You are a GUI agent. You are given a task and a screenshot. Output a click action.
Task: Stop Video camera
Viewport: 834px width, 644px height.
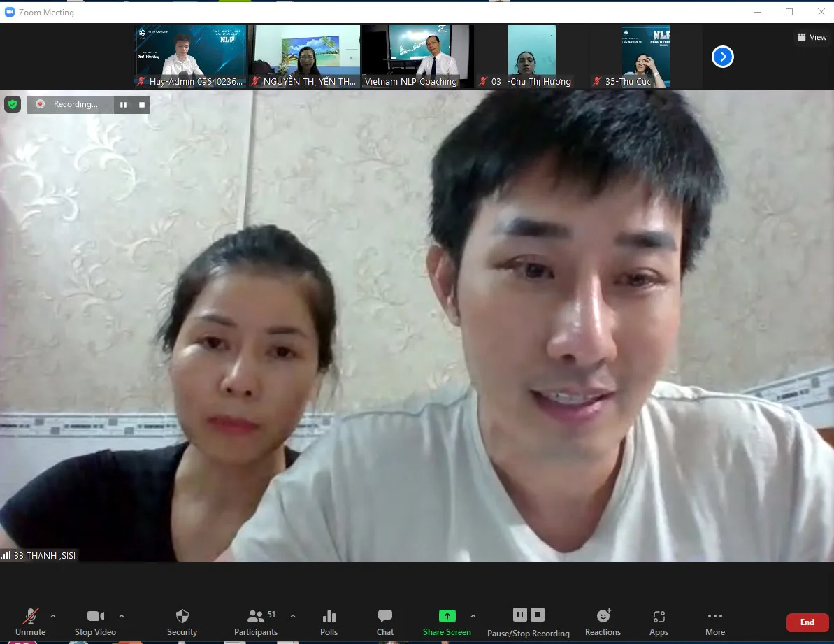(x=95, y=622)
